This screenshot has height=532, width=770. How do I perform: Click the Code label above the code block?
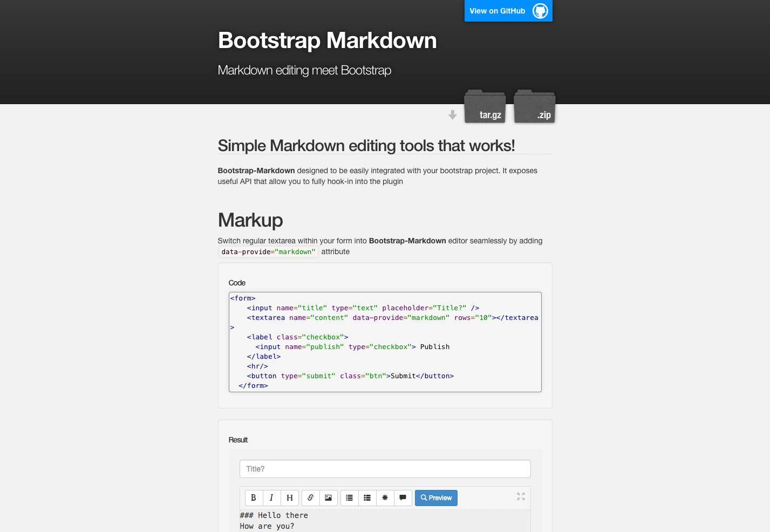point(237,283)
